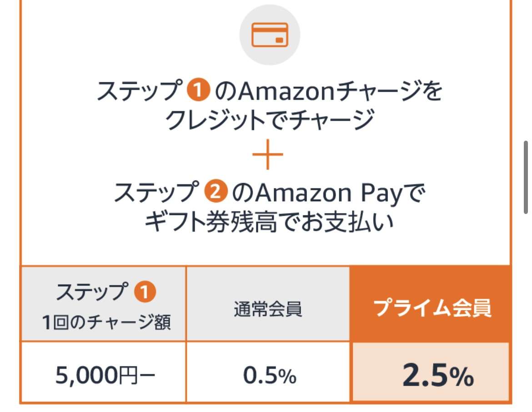Click the vertical scrollbar thumb
The width and height of the screenshot is (532, 412).
coord(526,177)
